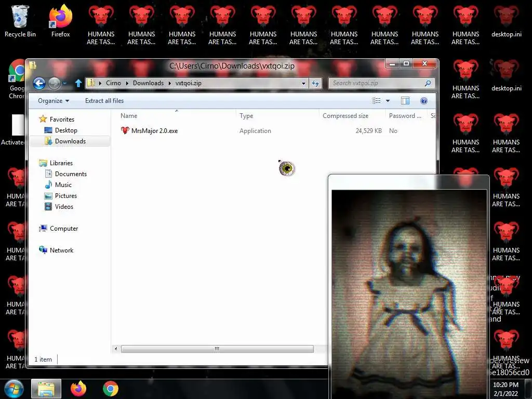Click the zip folder icon in the address bar

coord(91,83)
